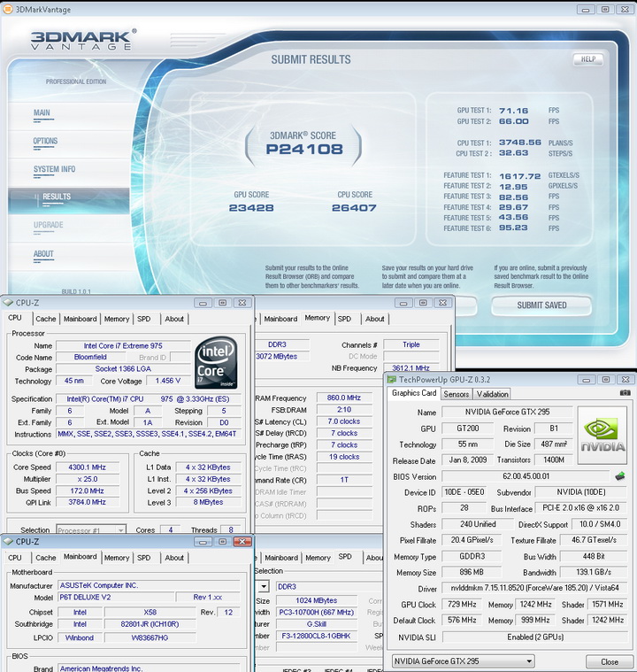Open UPGRADE in 3DMark sidebar

click(49, 225)
